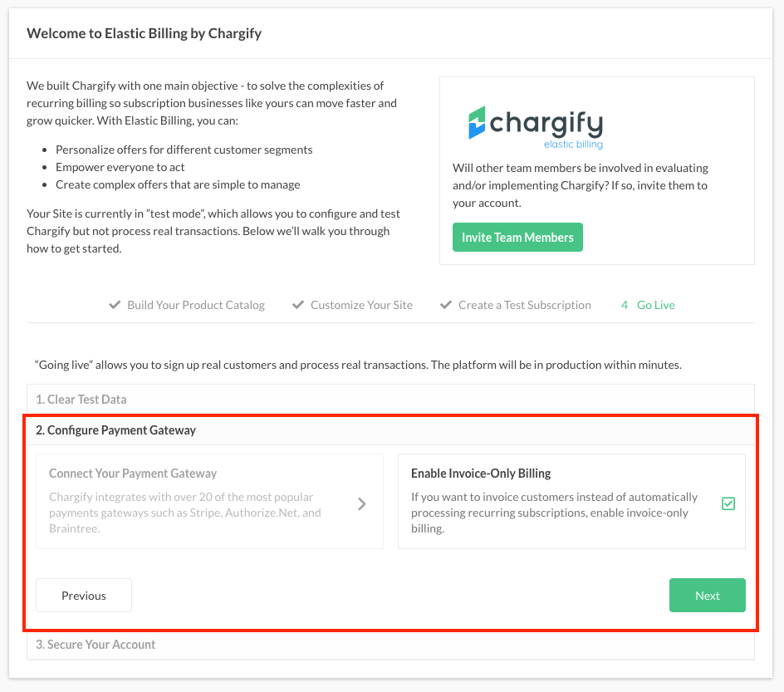Click checkmark icon beside Create a Test Subscription
This screenshot has width=784, height=692.
(x=446, y=305)
